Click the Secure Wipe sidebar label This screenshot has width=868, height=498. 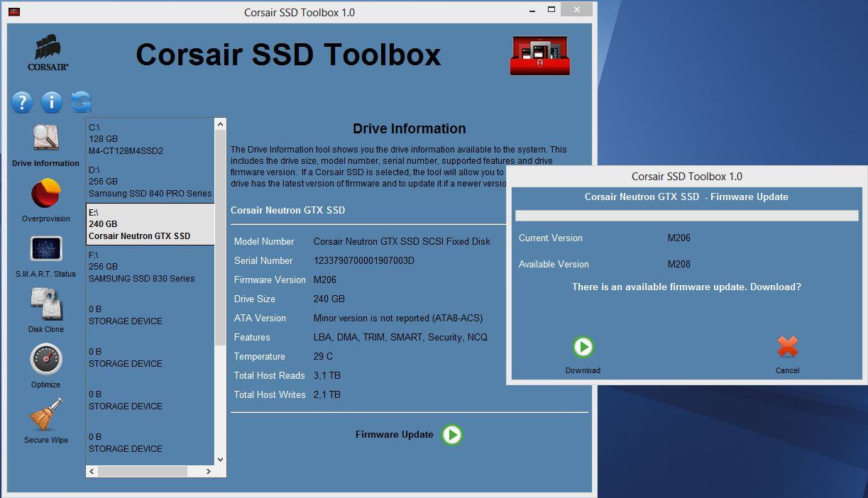46,440
